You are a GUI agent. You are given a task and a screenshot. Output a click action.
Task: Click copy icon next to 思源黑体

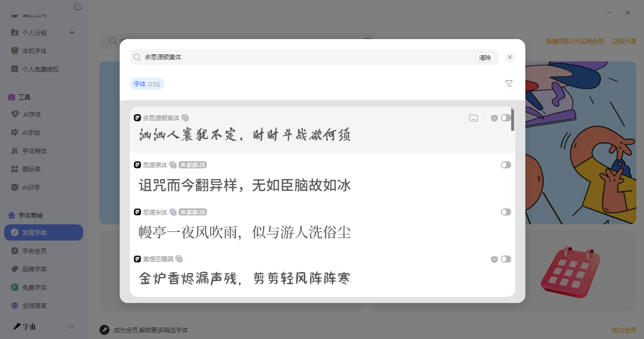tap(173, 165)
